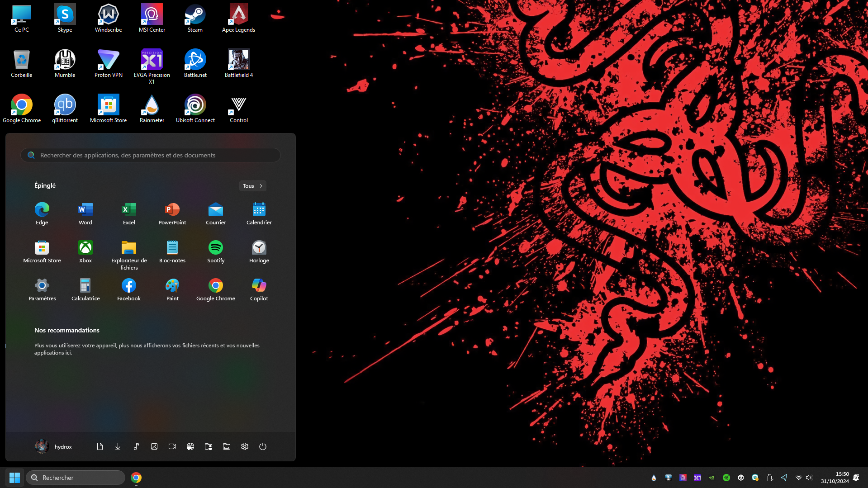This screenshot has height=488, width=868.
Task: Expand the Tous apps list
Action: point(252,186)
